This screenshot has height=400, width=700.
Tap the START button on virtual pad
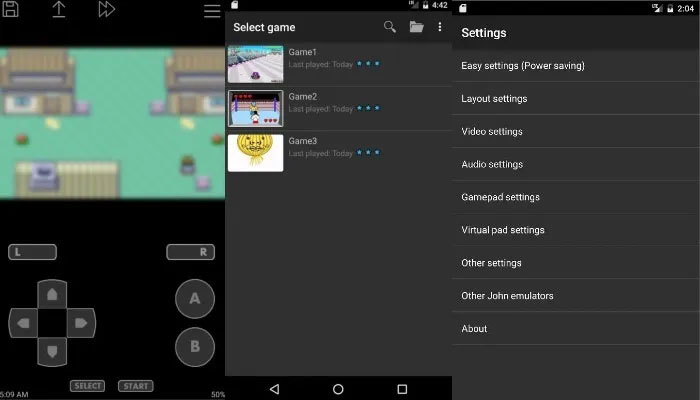pos(136,386)
